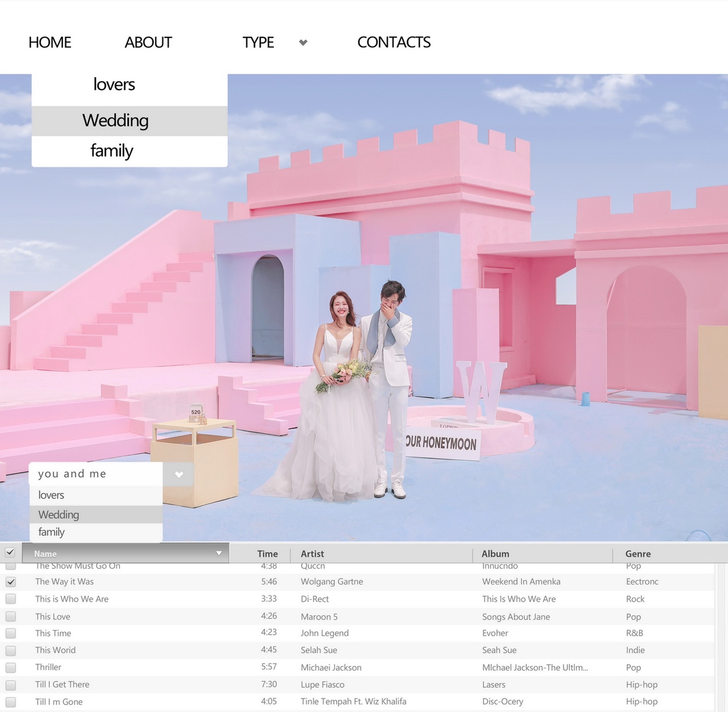Enable the Thriller row checkbox
This screenshot has height=712, width=728.
11,667
